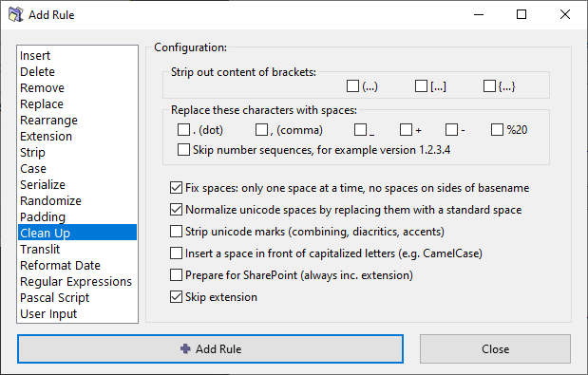The height and width of the screenshot is (375, 588).
Task: Select the Case rule
Action: (77, 168)
